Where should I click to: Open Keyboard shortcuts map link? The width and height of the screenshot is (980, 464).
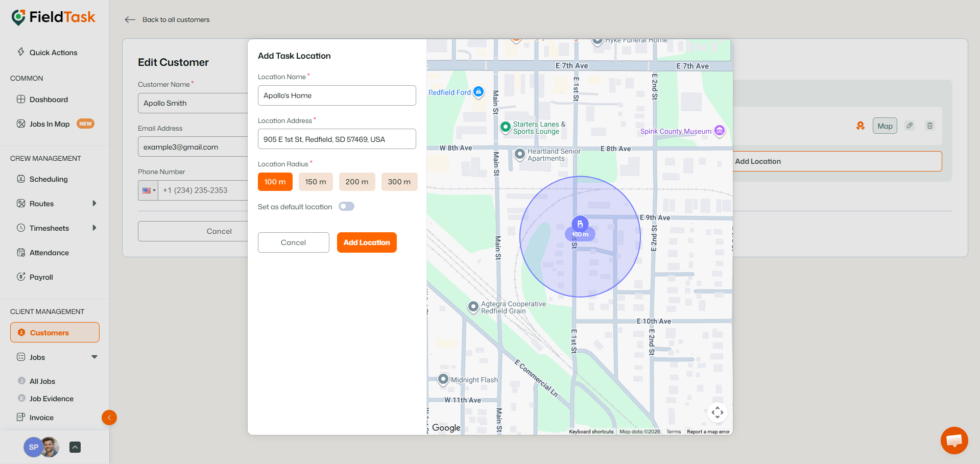[x=591, y=432]
